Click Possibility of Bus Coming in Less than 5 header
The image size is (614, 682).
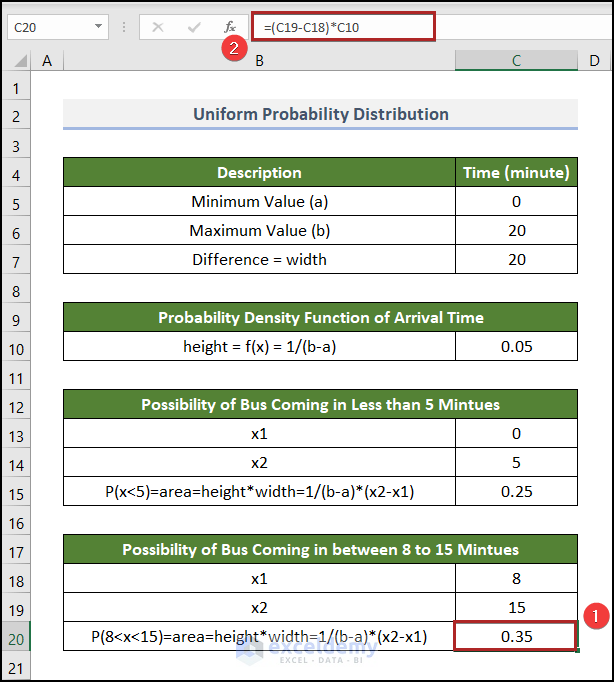point(320,405)
